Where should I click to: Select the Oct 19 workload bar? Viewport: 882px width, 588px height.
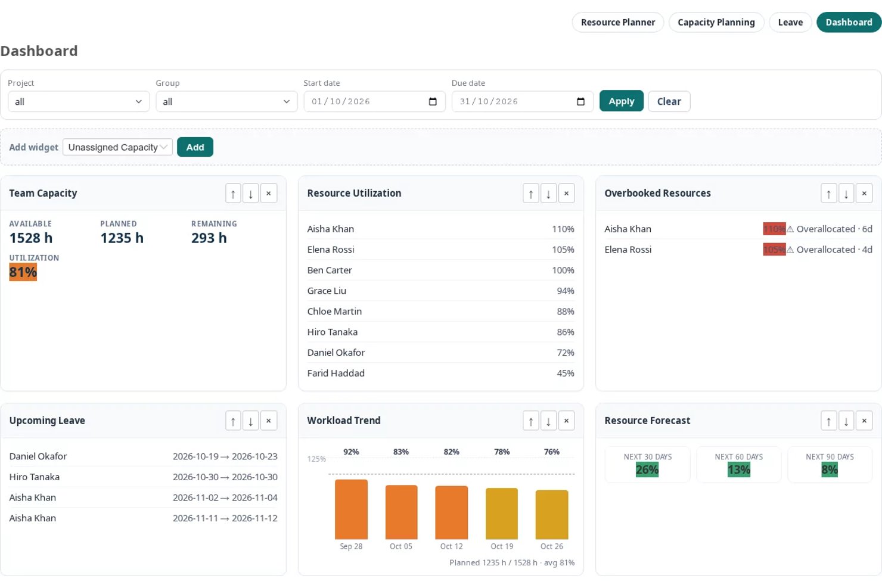click(x=502, y=514)
